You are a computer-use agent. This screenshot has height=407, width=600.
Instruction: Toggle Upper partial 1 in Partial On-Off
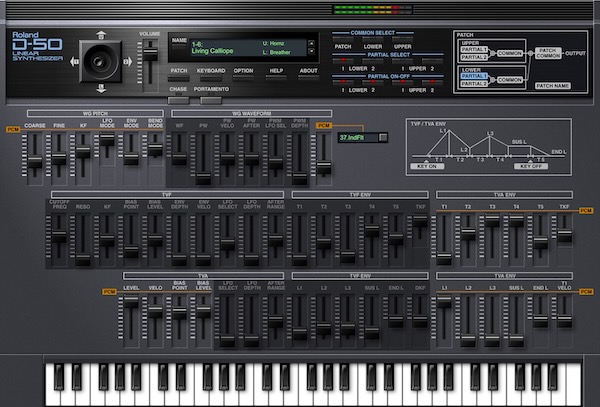coord(403,82)
